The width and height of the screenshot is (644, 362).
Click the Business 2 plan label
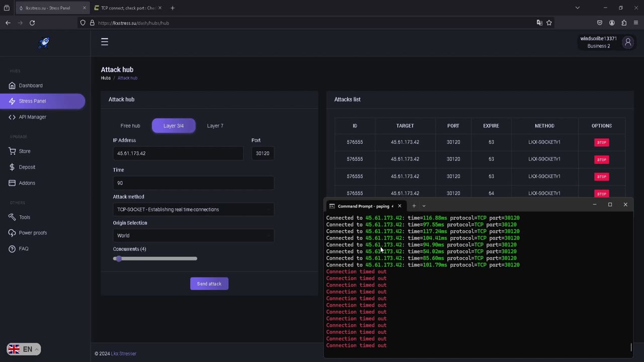(599, 46)
